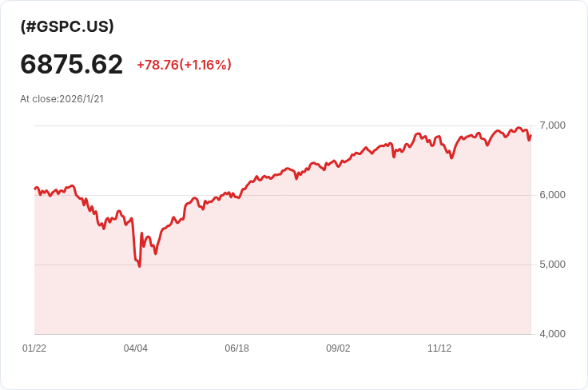Click the 06/18 date axis label
Screen dimensions: 588x390
[x=236, y=348]
